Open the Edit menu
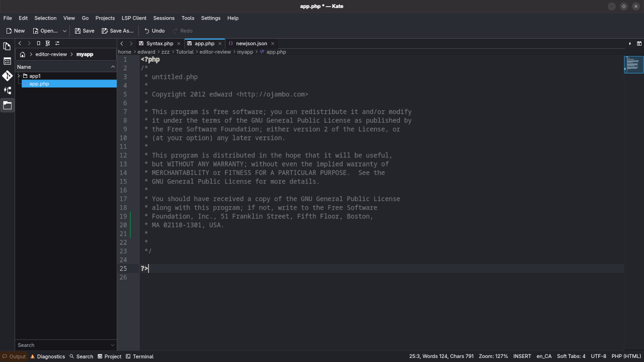Image resolution: width=644 pixels, height=362 pixels. click(23, 18)
